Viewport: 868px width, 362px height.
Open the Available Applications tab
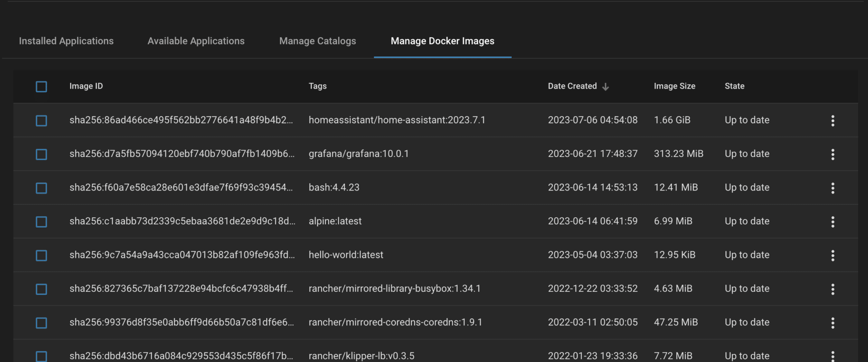[196, 41]
